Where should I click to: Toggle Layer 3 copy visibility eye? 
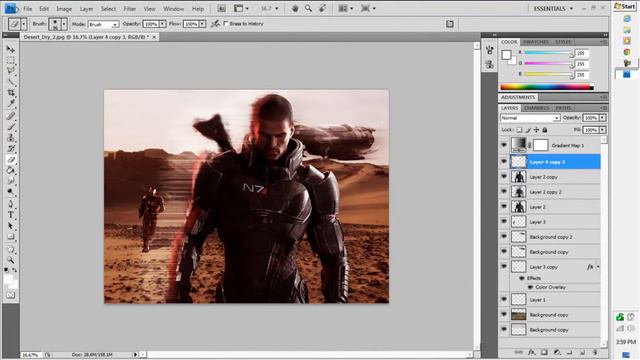tap(504, 266)
